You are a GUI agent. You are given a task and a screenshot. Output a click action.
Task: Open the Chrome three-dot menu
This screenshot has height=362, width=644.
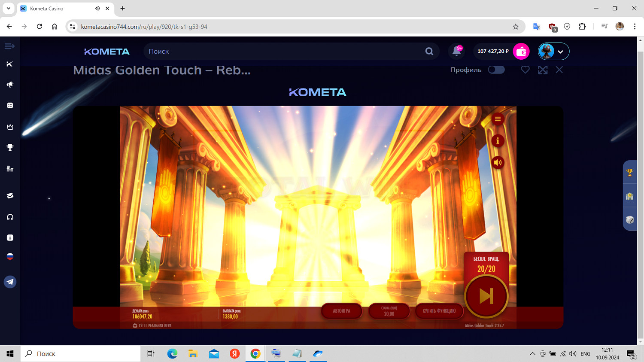[635, 27]
